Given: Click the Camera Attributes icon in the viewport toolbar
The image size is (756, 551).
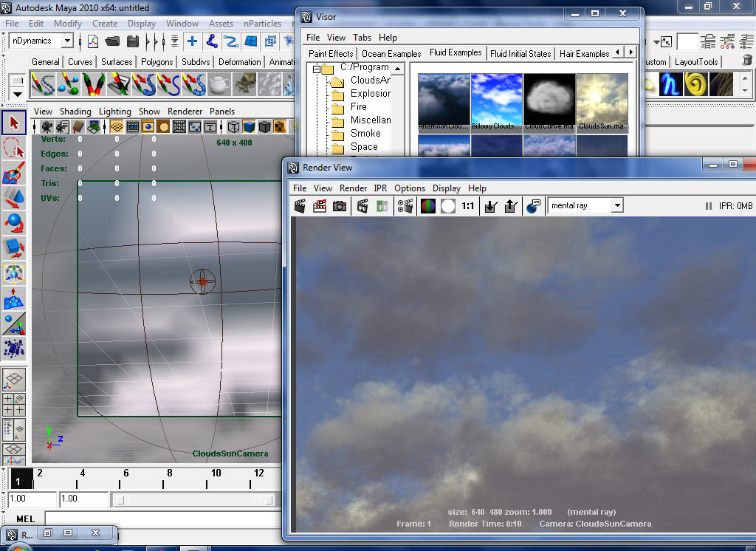Looking at the screenshot, I should point(62,127).
